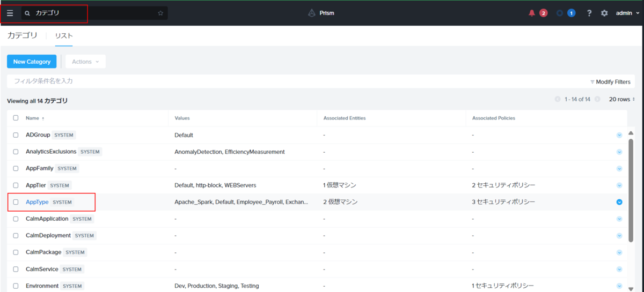
Task: Click '2 仮想マシン' in AppType row
Action: click(340, 202)
